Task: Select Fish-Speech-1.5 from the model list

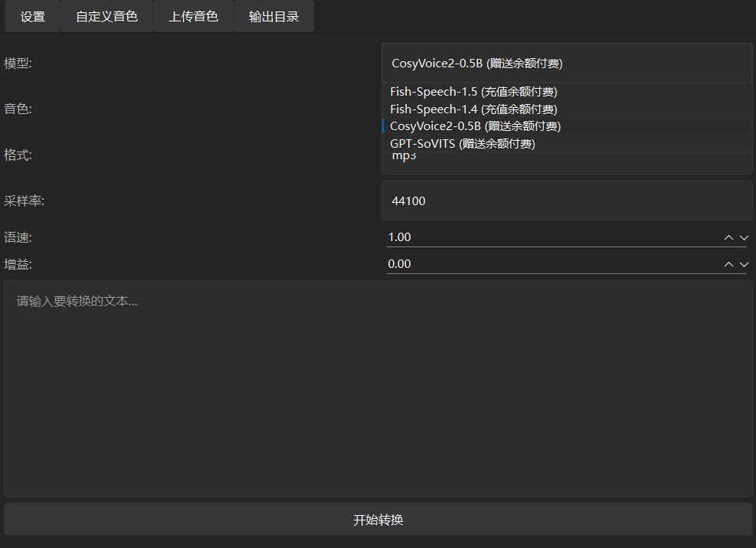Action: (x=567, y=92)
